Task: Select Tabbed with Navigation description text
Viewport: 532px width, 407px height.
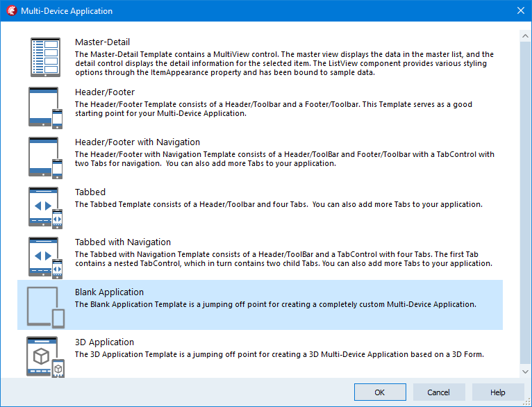Action: click(x=283, y=259)
